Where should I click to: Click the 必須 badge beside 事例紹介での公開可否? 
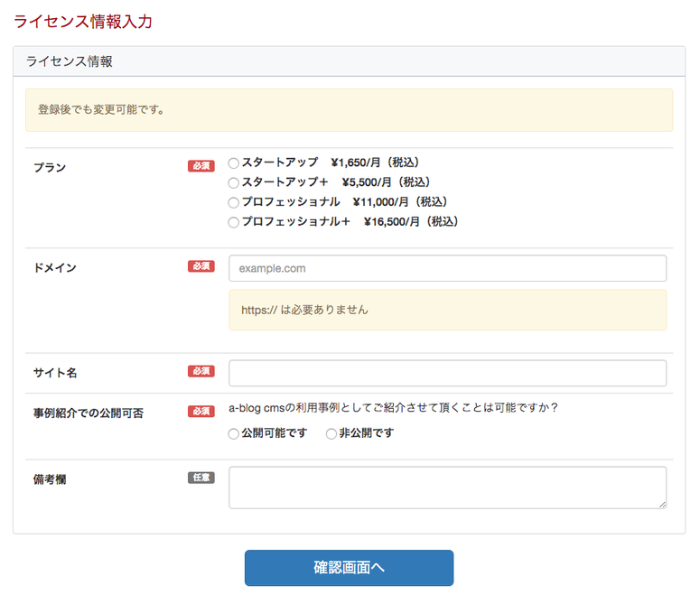[x=201, y=412]
